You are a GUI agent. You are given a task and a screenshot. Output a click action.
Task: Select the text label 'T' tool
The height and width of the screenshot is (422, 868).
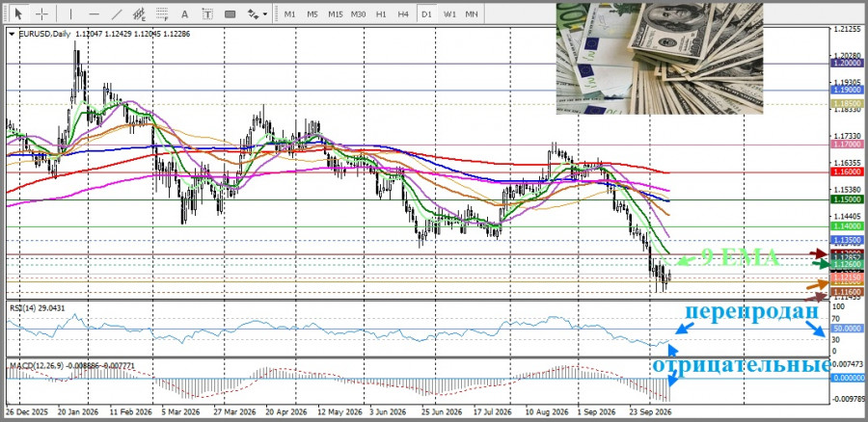coord(207,13)
